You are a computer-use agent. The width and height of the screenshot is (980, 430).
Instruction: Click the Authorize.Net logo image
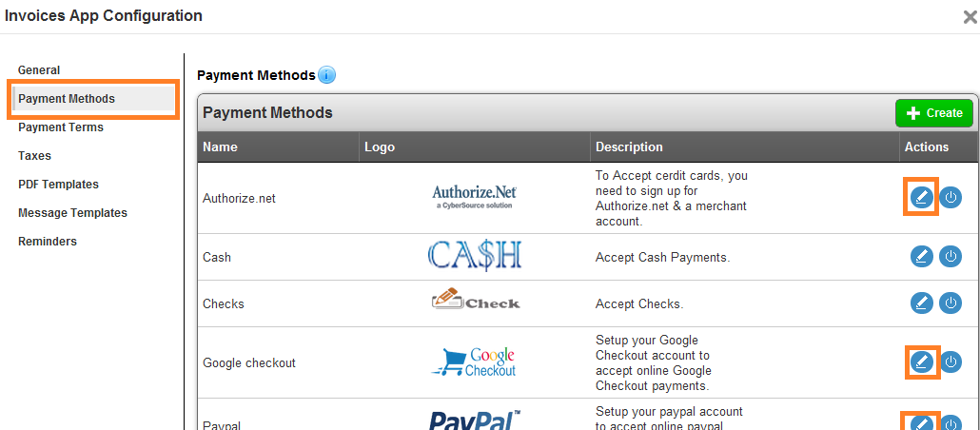pyautogui.click(x=474, y=197)
